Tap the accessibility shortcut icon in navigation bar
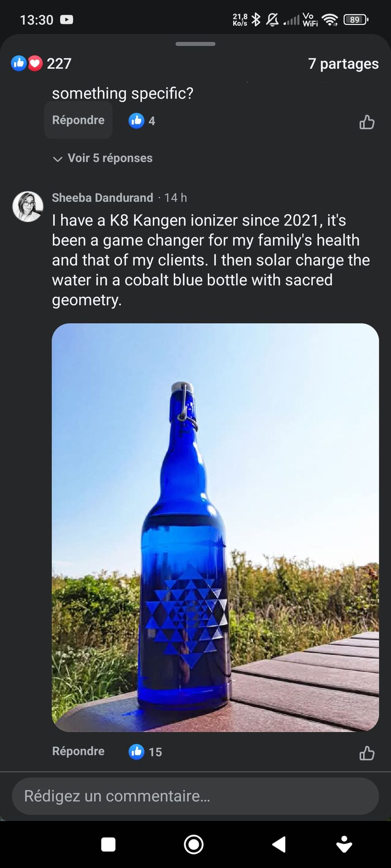The image size is (391, 868). [x=344, y=844]
